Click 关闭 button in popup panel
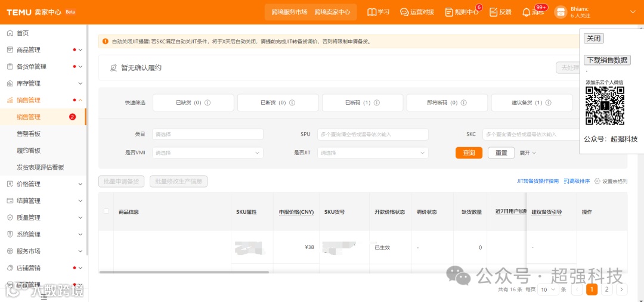644x302 pixels. (593, 38)
